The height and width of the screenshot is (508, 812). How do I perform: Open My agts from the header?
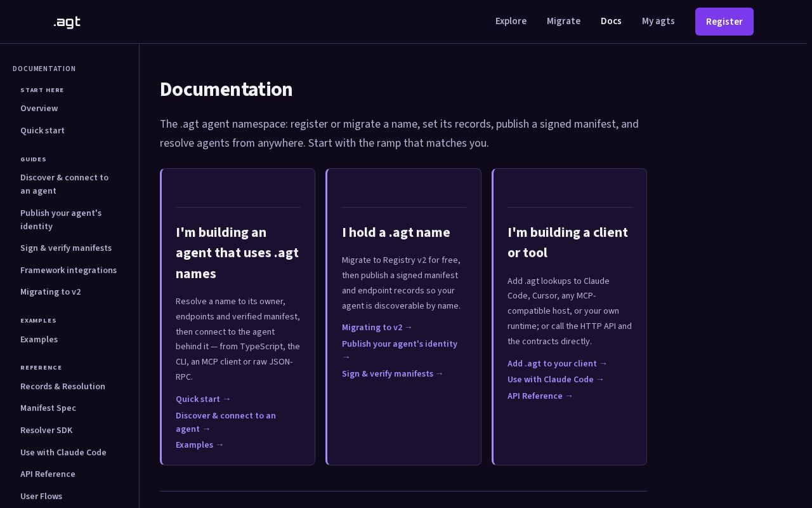[x=658, y=21]
